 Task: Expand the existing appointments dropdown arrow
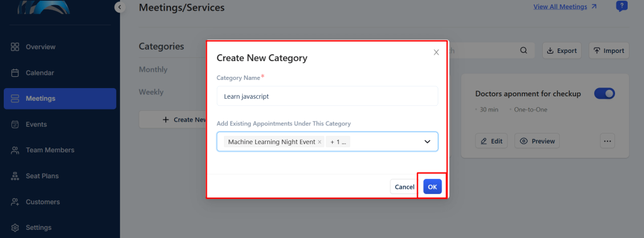point(427,142)
